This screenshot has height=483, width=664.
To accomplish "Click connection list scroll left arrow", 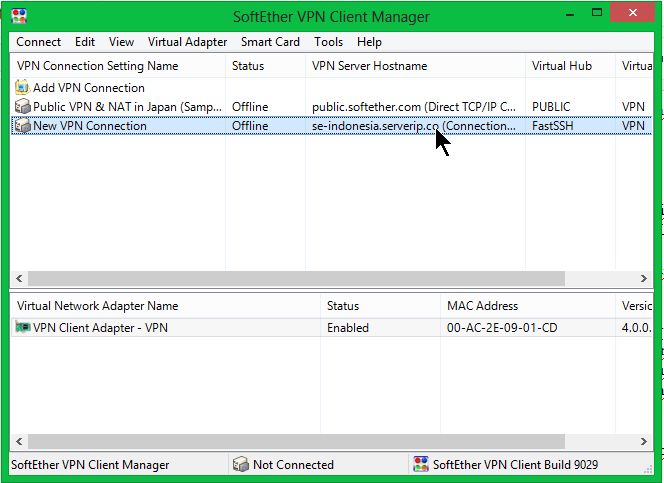I will pyautogui.click(x=19, y=278).
